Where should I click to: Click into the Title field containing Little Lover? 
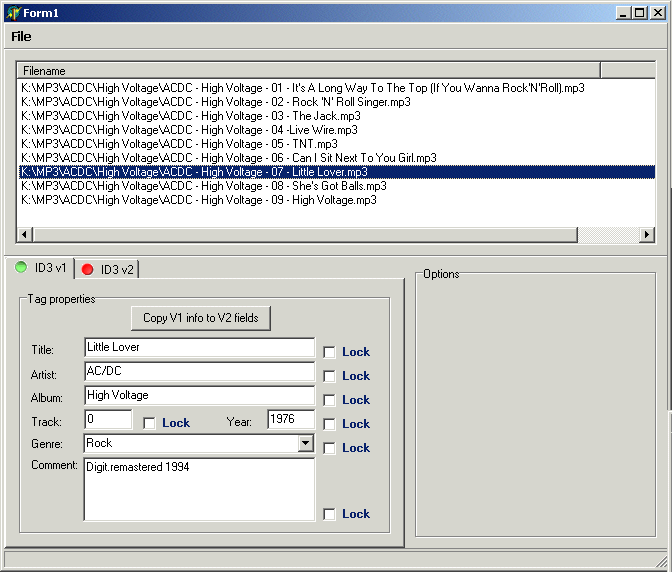(199, 347)
